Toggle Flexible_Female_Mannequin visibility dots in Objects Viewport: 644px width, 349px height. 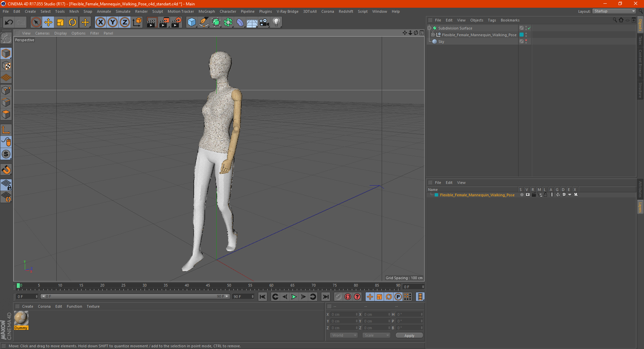click(526, 35)
